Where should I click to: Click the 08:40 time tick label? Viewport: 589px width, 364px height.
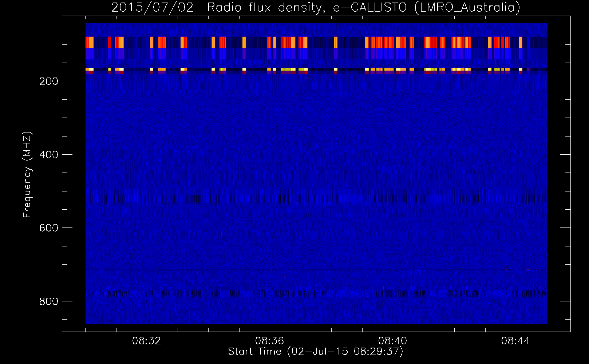(393, 341)
